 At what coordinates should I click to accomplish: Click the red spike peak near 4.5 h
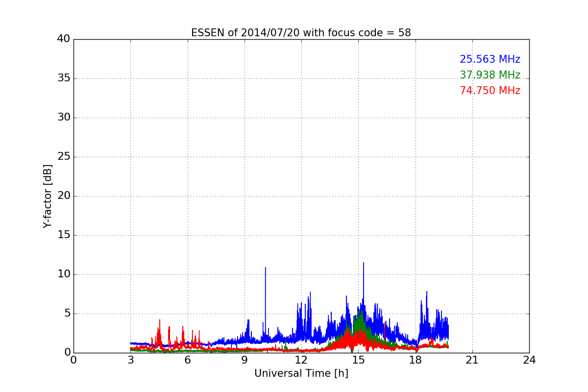point(160,320)
